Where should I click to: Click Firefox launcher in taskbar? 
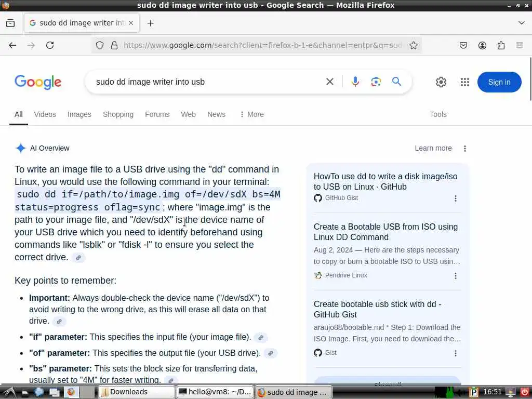point(71,392)
